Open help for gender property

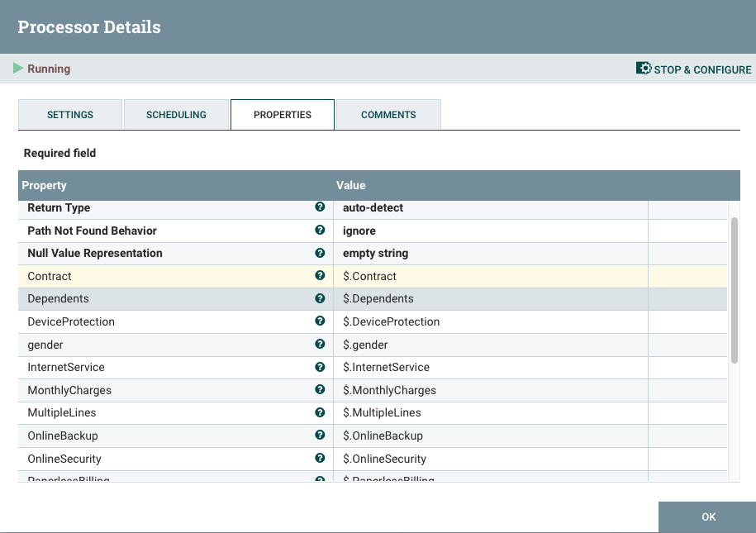click(320, 344)
